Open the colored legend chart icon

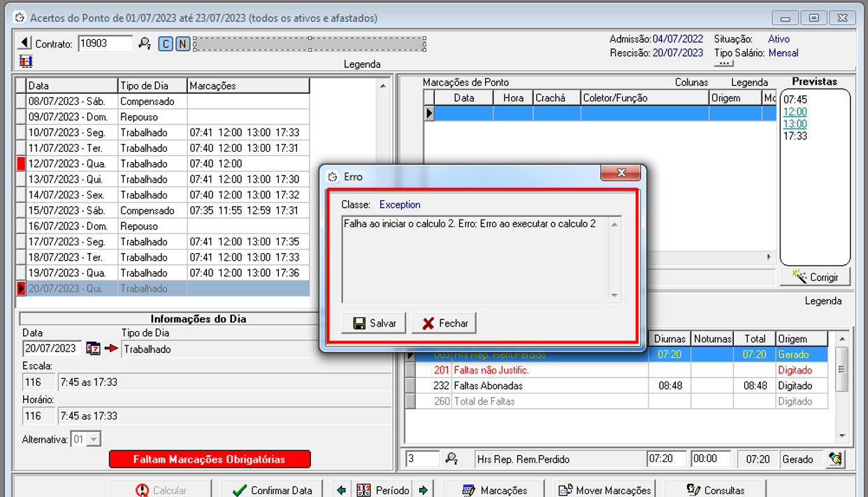26,62
